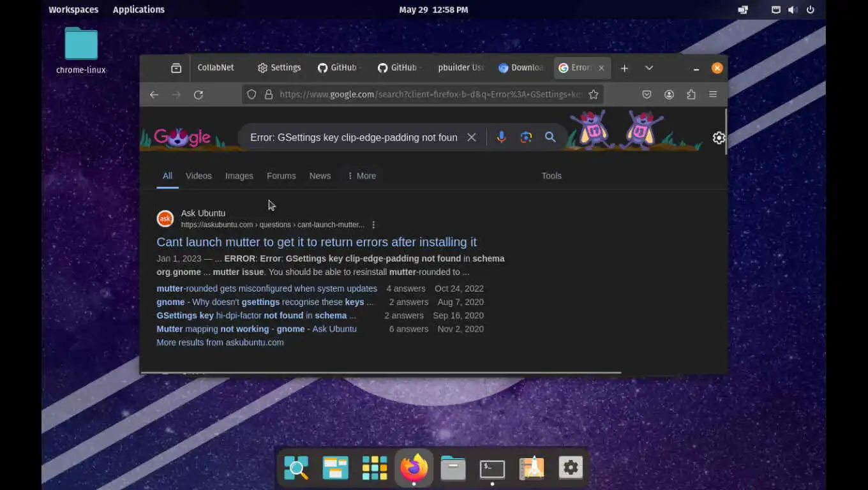Click the horizontal scrollbar at page bottom

(380, 372)
